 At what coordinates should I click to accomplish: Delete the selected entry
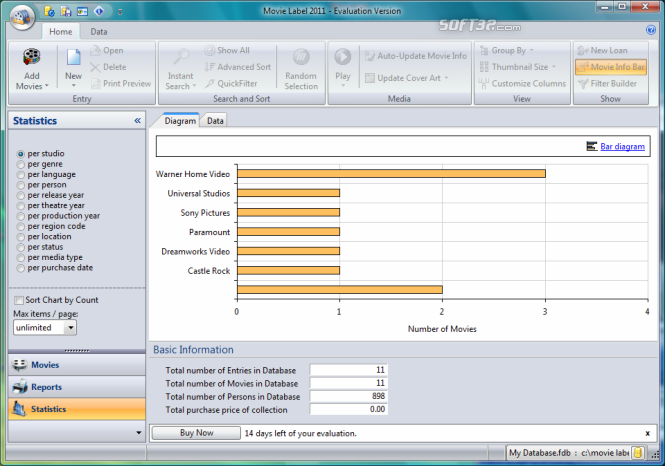(108, 67)
